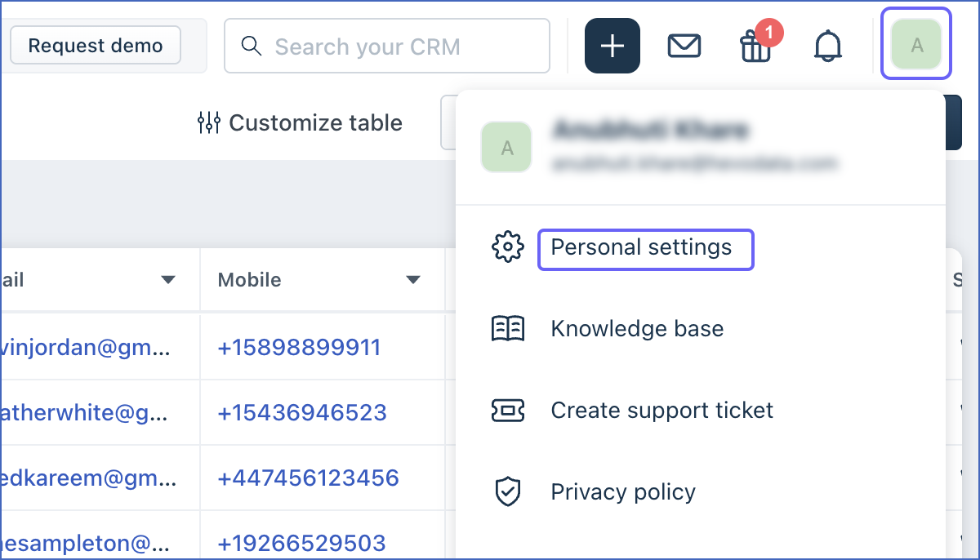The height and width of the screenshot is (560, 980).
Task: Open the email inbox icon
Action: (684, 46)
